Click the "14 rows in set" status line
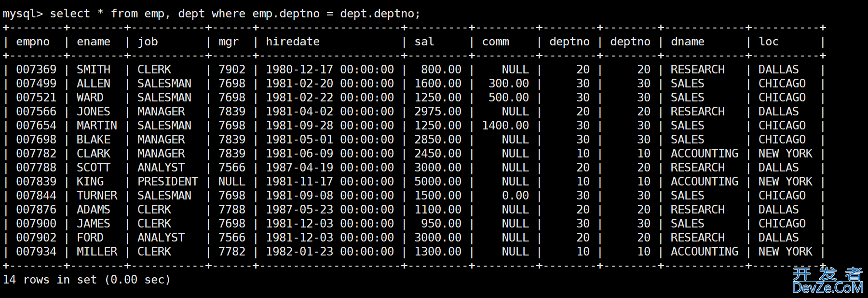 point(87,280)
